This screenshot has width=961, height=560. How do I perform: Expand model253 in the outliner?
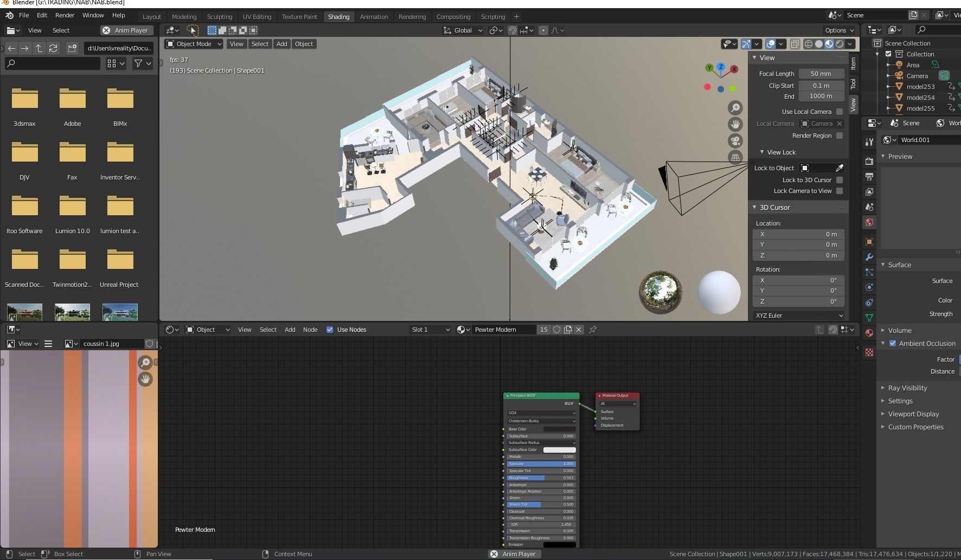click(889, 87)
